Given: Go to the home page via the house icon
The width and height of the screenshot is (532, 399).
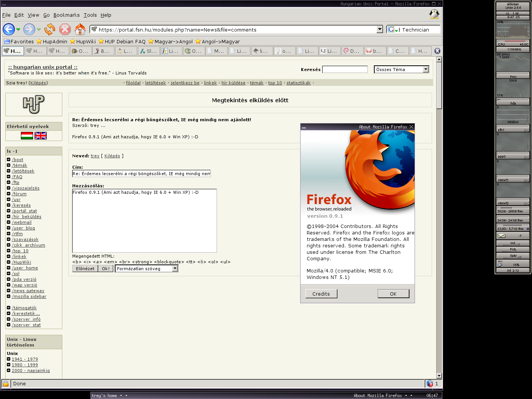Looking at the screenshot, I should pos(80,29).
